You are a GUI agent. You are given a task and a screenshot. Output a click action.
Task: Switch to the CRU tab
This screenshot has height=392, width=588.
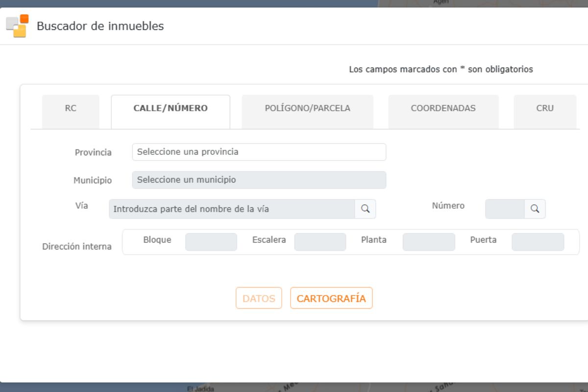[545, 112]
